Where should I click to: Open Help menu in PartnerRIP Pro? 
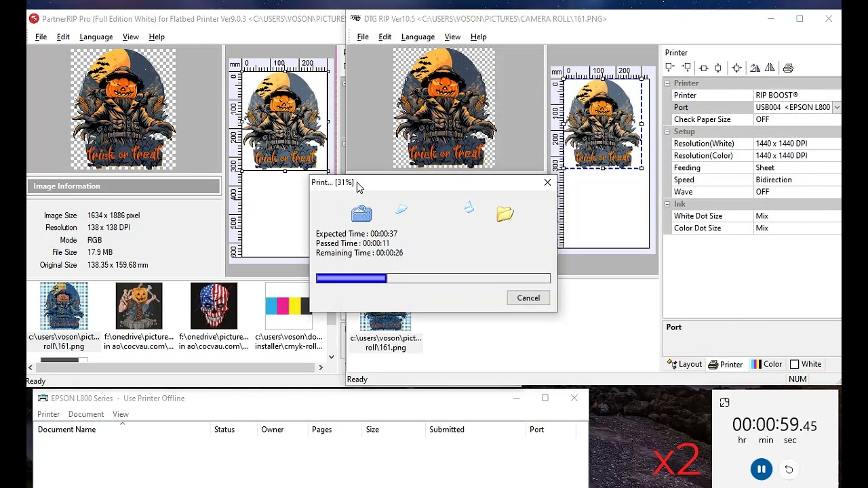(x=157, y=37)
